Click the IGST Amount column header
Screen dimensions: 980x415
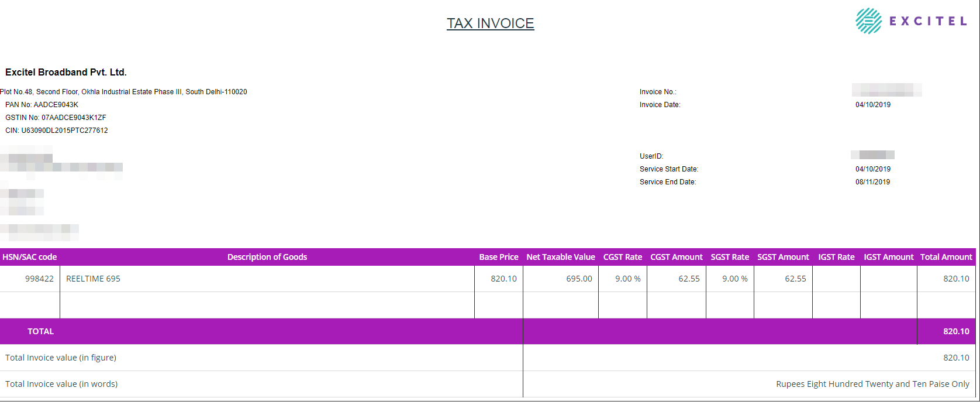[x=889, y=257]
